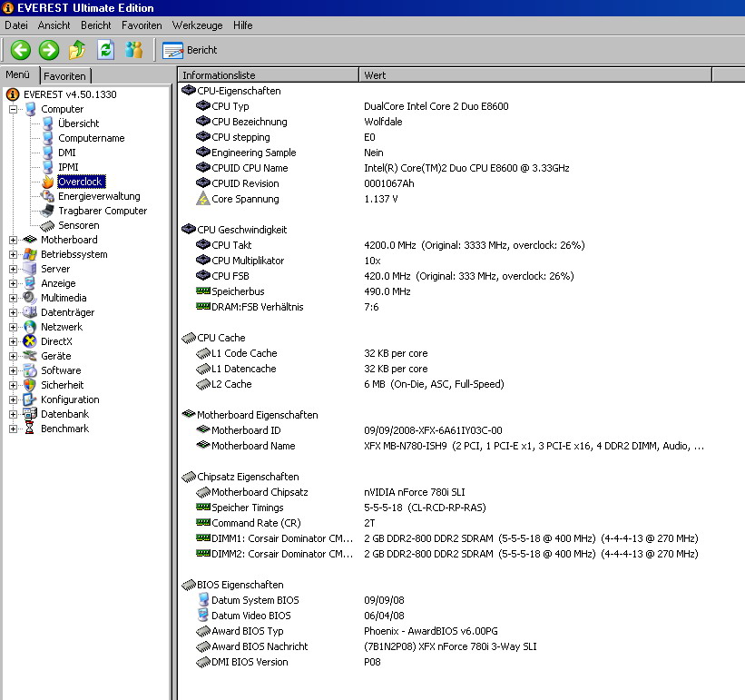
Task: Switch to the Favoriten sidebar tab
Action: click(65, 76)
